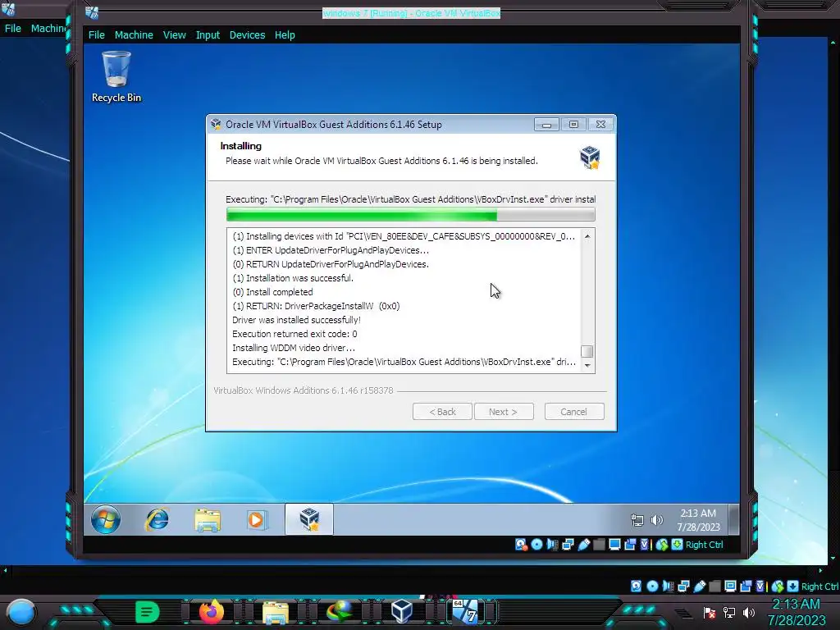Click the install log scrollbar up arrow
The height and width of the screenshot is (630, 840).
[587, 236]
